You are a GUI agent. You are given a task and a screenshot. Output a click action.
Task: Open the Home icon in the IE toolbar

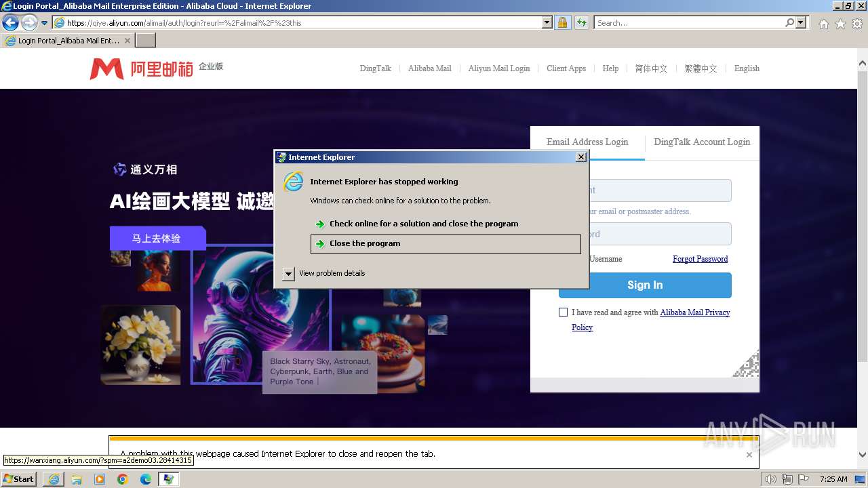coord(823,24)
